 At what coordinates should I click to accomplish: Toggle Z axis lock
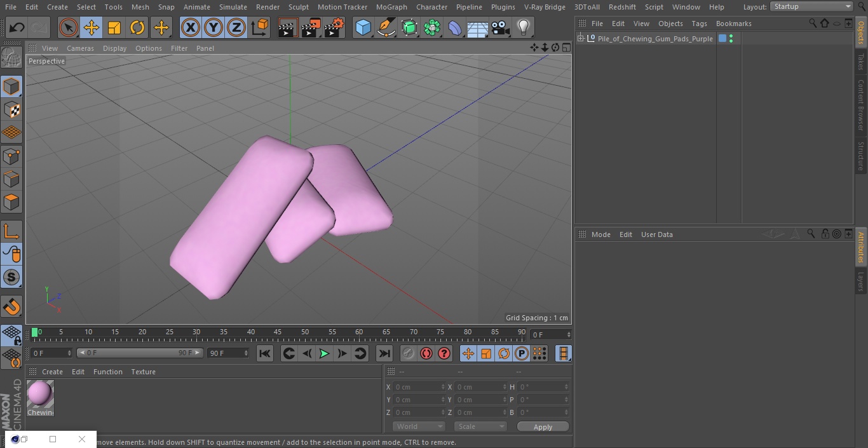pyautogui.click(x=236, y=28)
